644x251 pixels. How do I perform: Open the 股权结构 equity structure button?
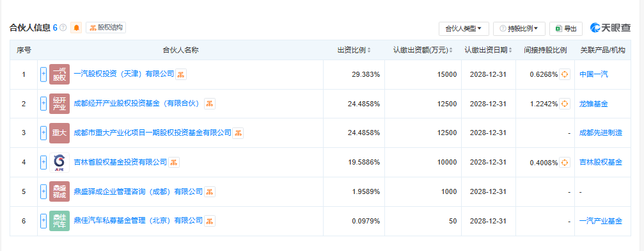[106, 28]
